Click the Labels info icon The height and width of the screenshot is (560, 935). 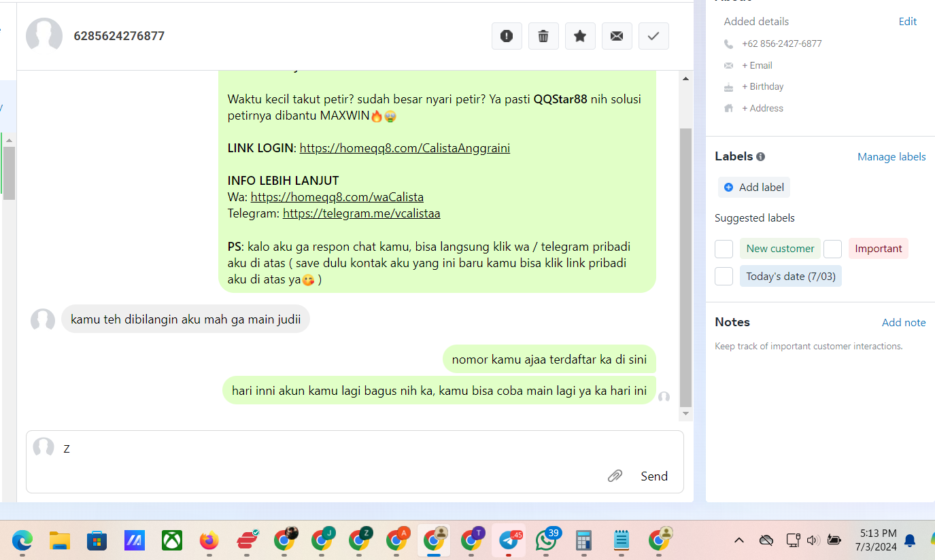click(x=760, y=156)
